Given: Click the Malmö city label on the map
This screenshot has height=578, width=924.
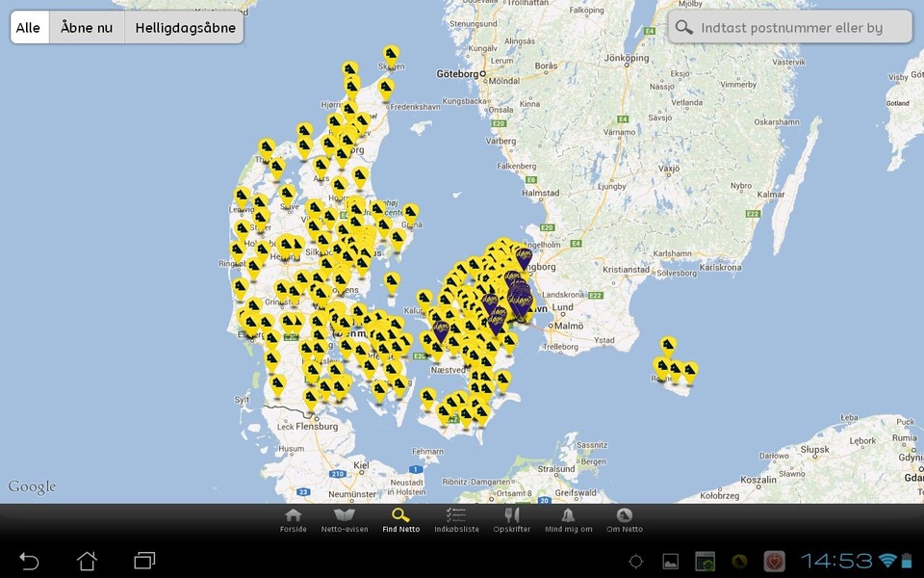Looking at the screenshot, I should [569, 325].
